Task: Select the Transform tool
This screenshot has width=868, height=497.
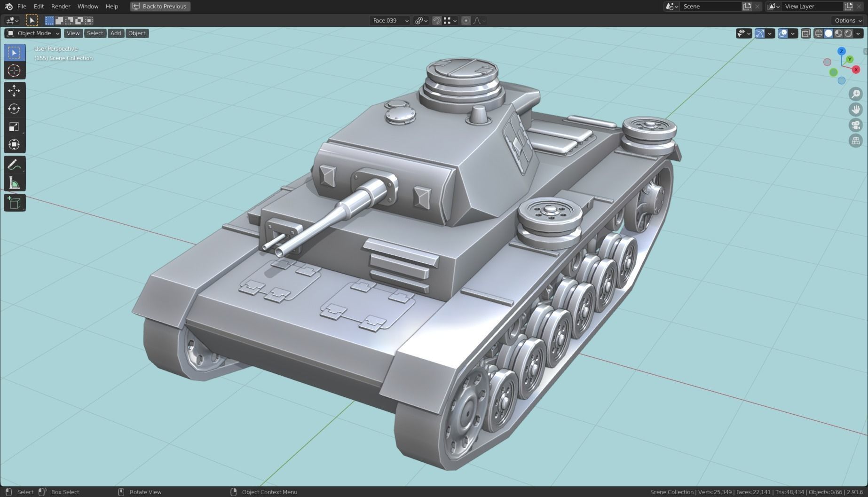Action: click(x=15, y=144)
